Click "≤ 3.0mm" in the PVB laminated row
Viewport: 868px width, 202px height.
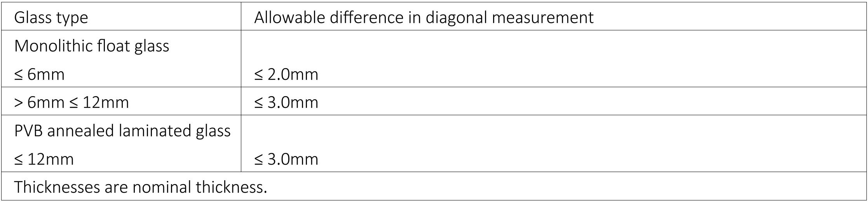[x=286, y=159]
